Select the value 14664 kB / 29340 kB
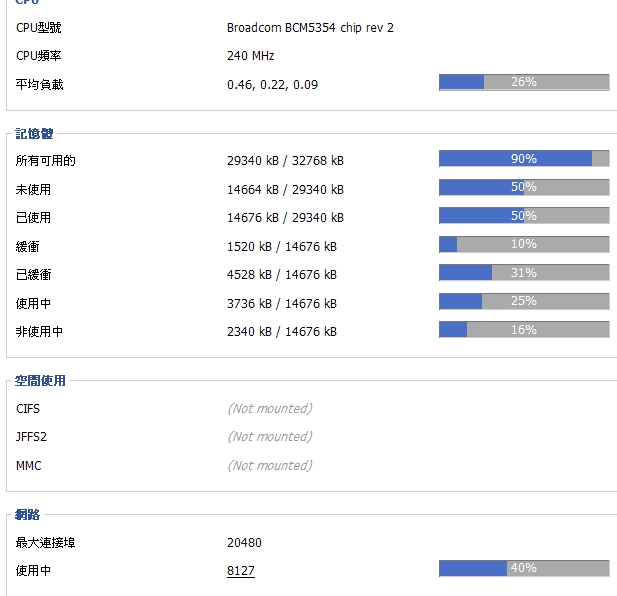 point(285,190)
